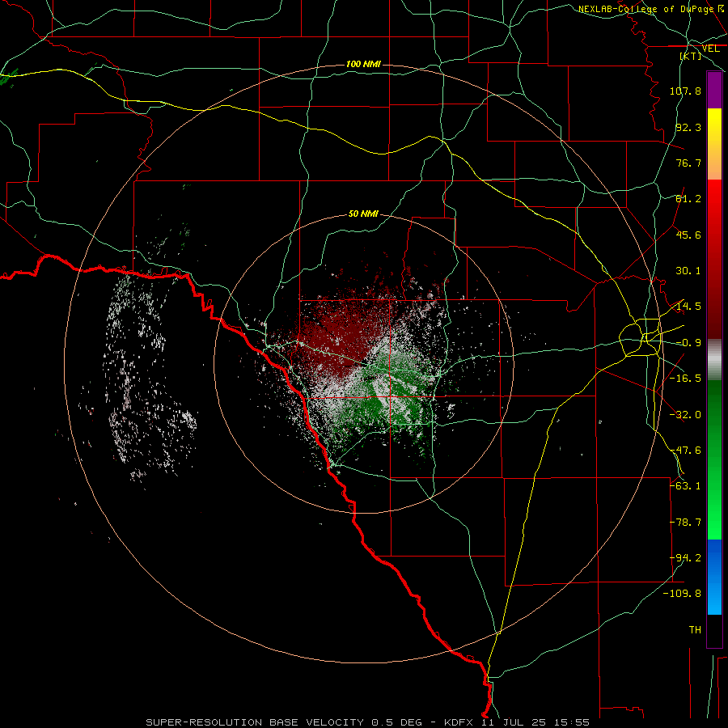Click the 92.3 velocity scale value
The height and width of the screenshot is (728, 728).
coord(688,127)
